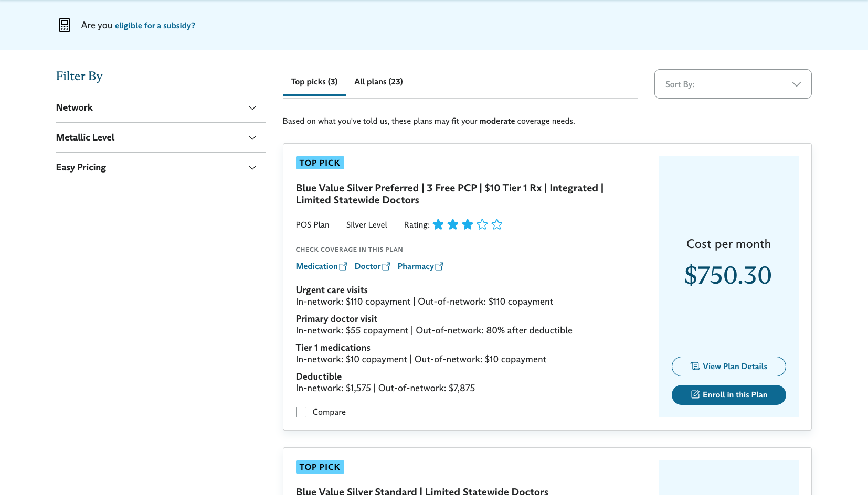Click the $750.30 monthly cost
The height and width of the screenshot is (495, 868).
[728, 275]
